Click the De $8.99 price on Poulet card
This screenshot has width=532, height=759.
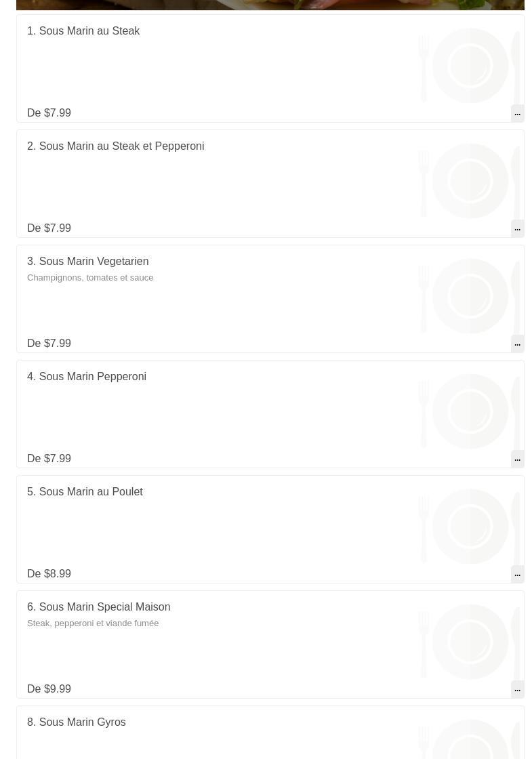[x=49, y=574]
